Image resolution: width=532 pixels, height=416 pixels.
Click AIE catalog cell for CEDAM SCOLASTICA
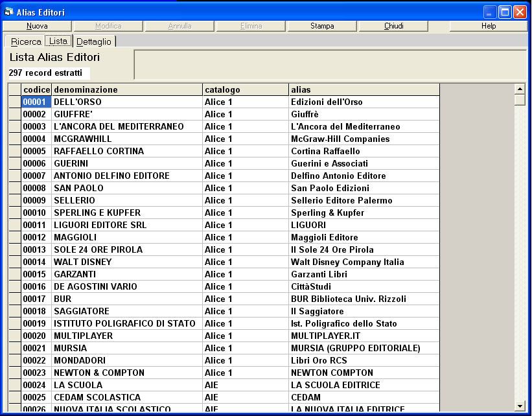tap(246, 397)
